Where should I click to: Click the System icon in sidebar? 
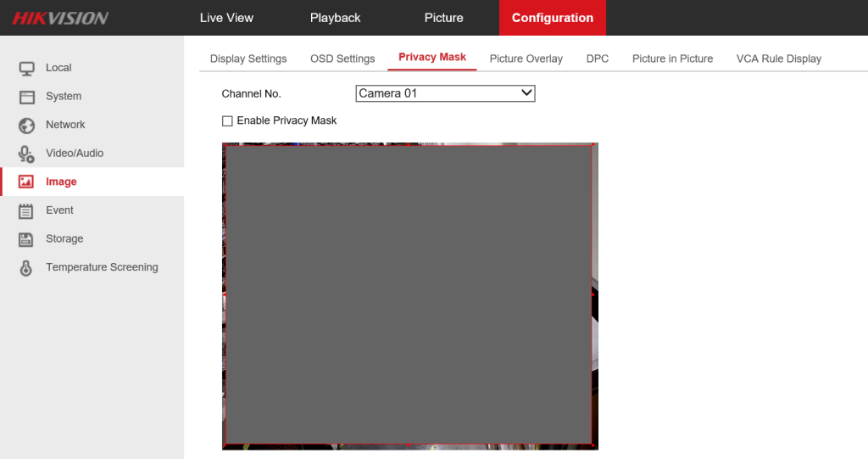(26, 97)
